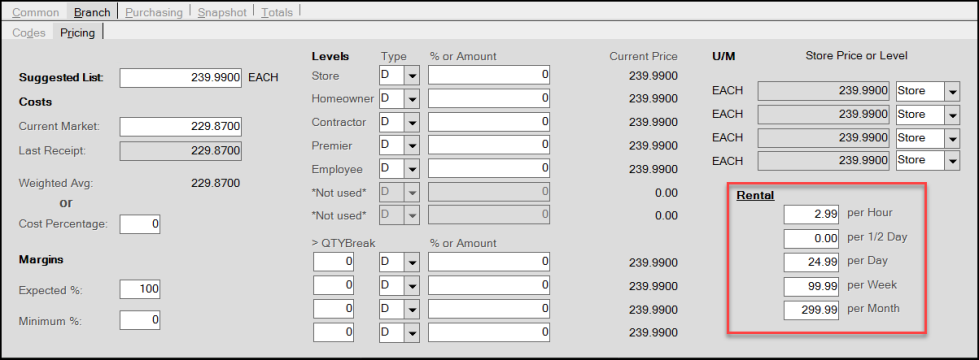
Task: Click the first U/M EACH price field
Action: tap(824, 91)
